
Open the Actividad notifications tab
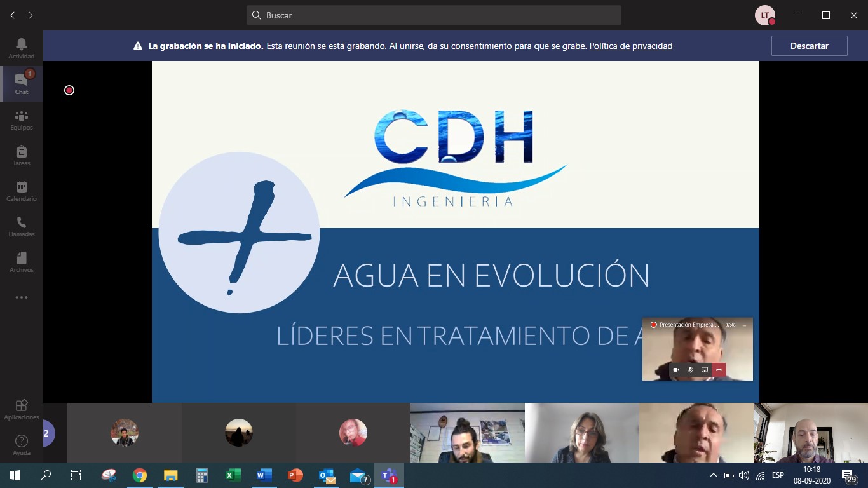pos(22,48)
